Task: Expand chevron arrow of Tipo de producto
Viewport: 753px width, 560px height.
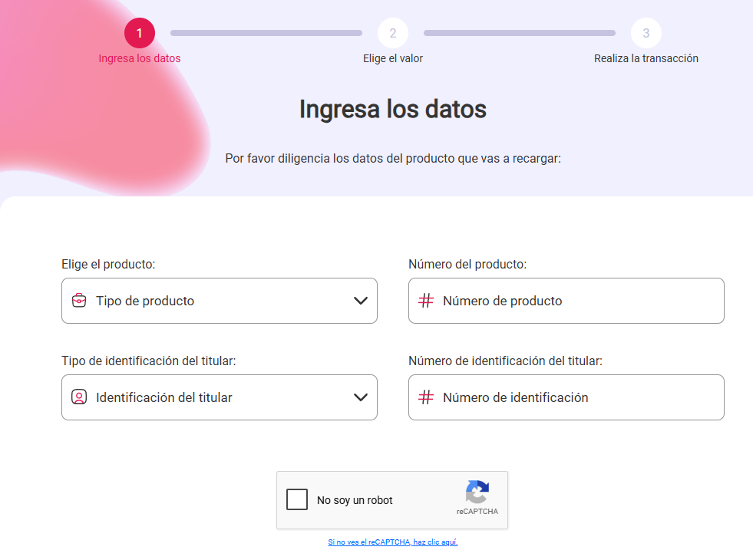Action: point(361,301)
